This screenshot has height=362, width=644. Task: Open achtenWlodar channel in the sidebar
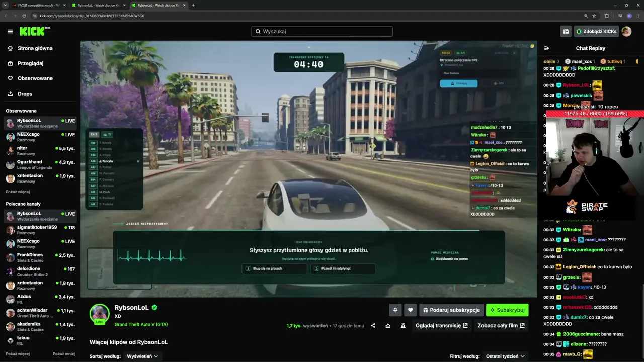coord(40,313)
